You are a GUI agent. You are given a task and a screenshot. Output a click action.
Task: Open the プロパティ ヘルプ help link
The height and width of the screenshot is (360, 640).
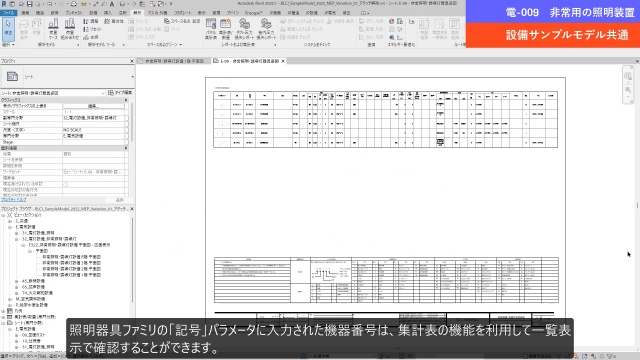pos(13,200)
